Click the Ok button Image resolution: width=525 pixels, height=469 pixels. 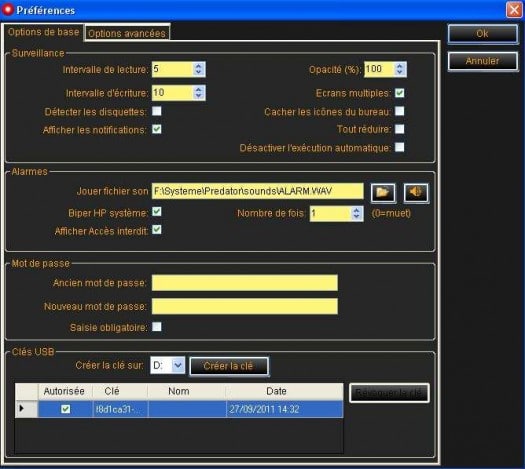tap(482, 33)
